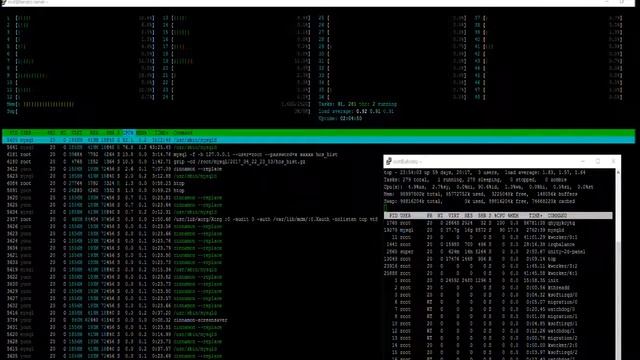Select the '/usr/lib/xorg/Xorg' process row
Image resolution: width=640 pixels, height=360 pixels.
pos(192,219)
